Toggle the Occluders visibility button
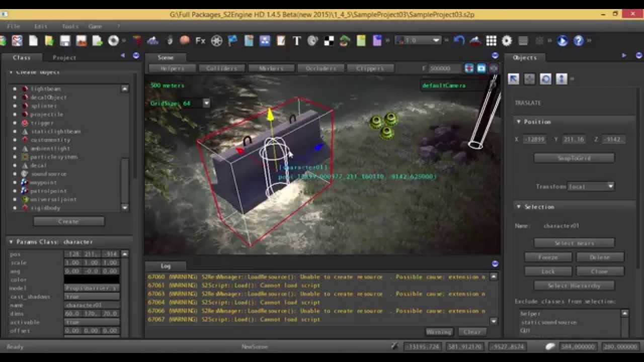 (321, 68)
